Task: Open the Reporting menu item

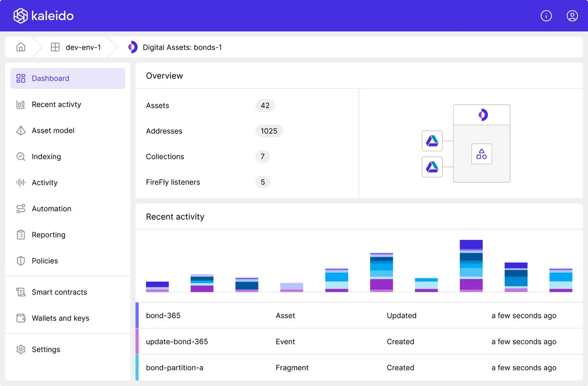Action: (68, 235)
